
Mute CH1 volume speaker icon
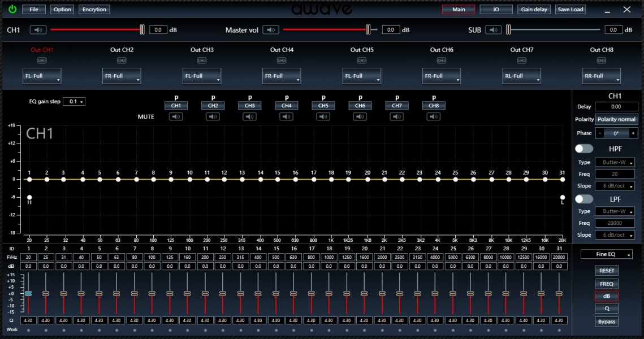coord(38,30)
